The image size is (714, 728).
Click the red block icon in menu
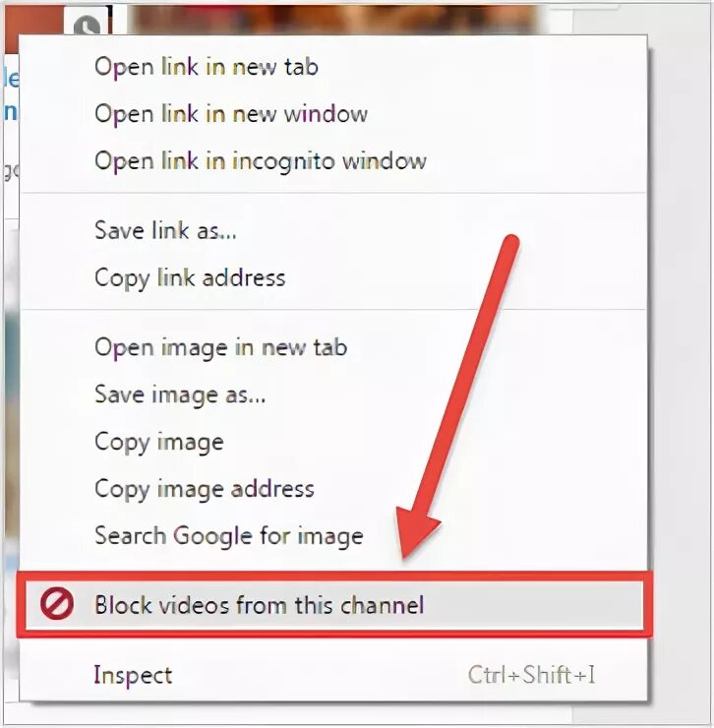pyautogui.click(x=57, y=604)
